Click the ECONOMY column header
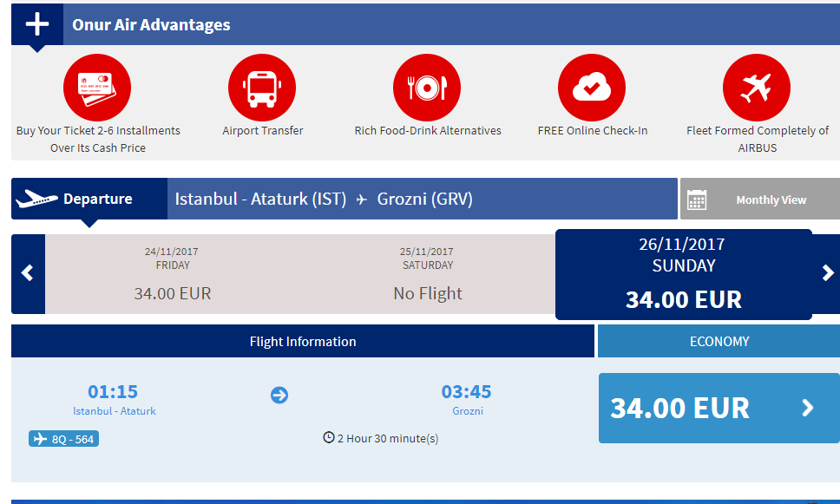The width and height of the screenshot is (840, 504). click(x=719, y=341)
